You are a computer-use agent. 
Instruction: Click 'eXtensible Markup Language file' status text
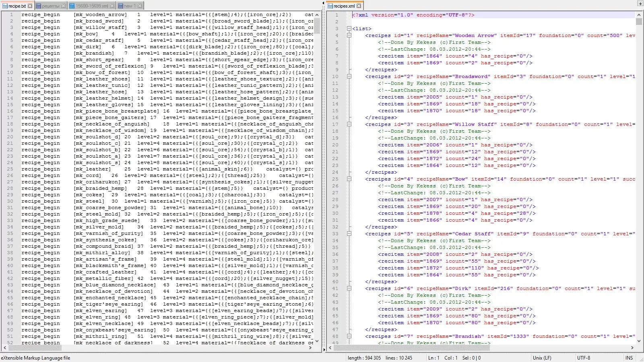tap(35, 358)
